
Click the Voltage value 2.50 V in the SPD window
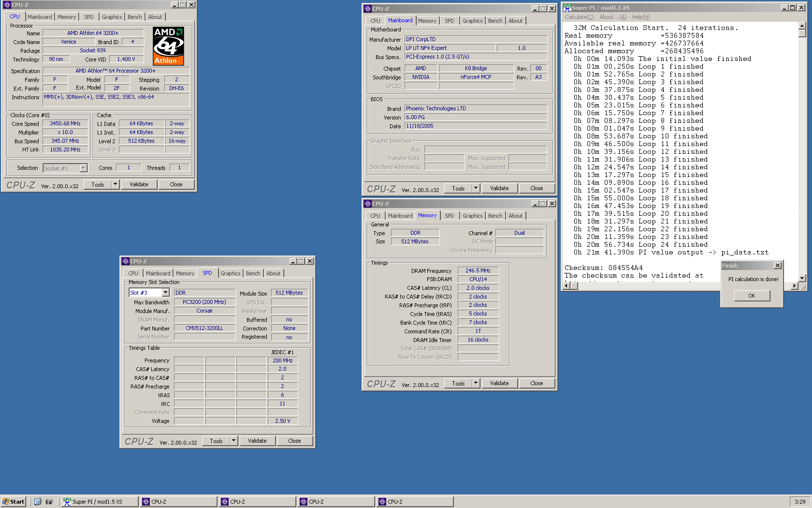[283, 421]
